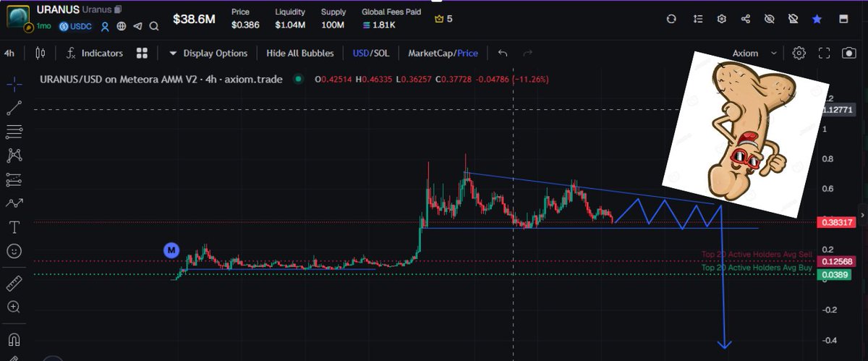Click the $38.6M market cap value
Viewport: 868px width, 361px height.
(x=194, y=20)
